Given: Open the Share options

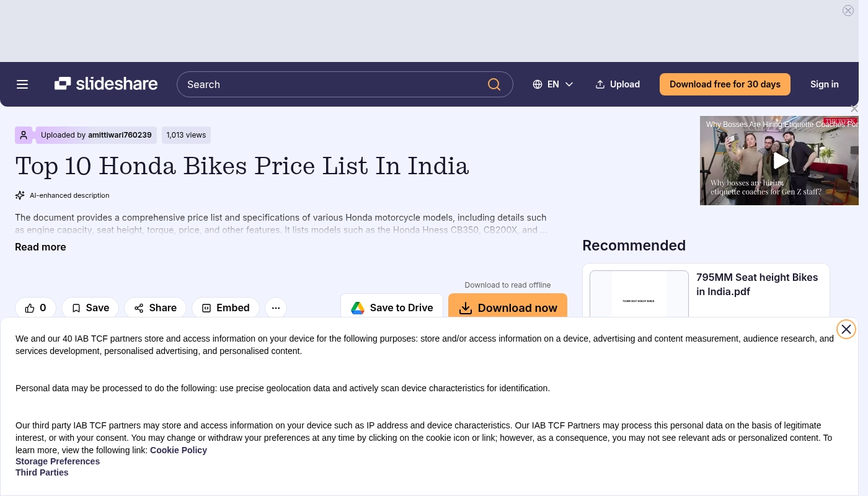Looking at the screenshot, I should point(155,308).
